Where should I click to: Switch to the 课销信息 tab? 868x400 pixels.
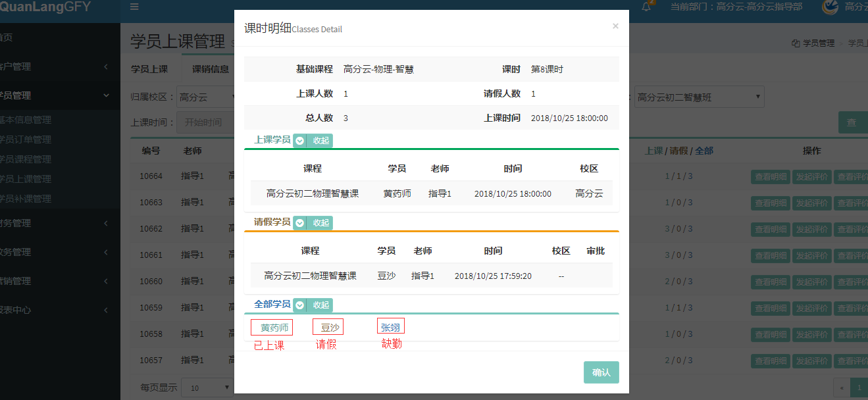coord(211,69)
